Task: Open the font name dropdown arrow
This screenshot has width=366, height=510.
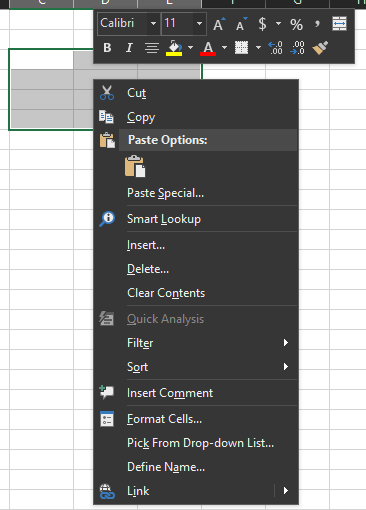Action: pos(153,23)
